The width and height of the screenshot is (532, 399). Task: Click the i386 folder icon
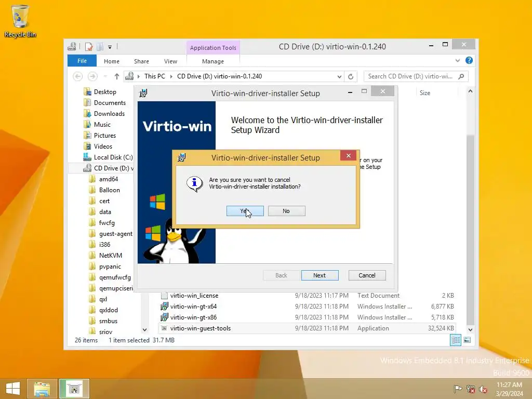[x=92, y=244]
